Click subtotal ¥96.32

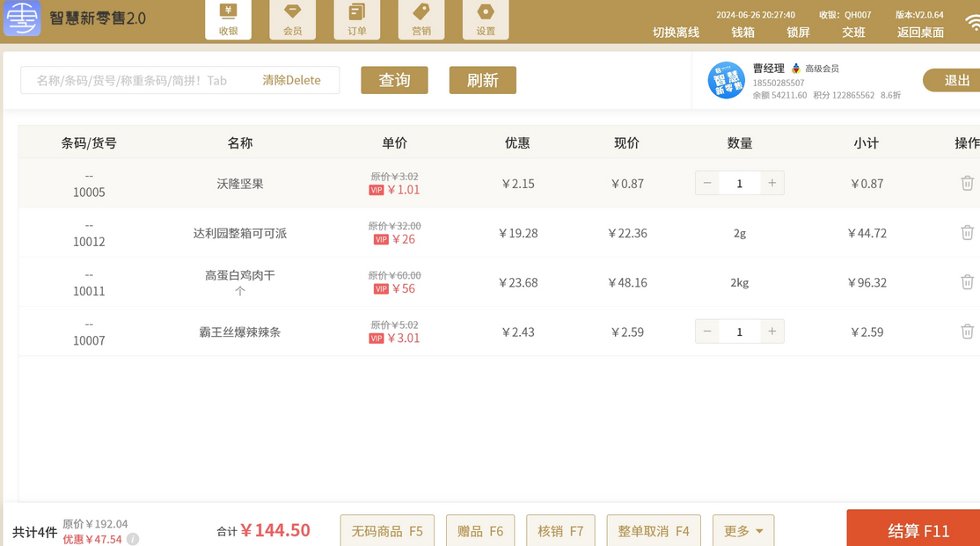point(867,282)
